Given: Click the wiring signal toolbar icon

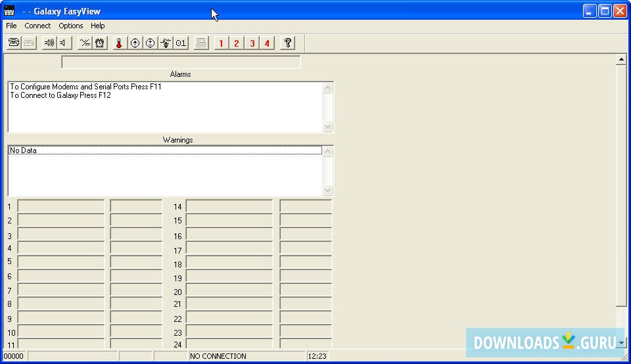Looking at the screenshot, I should tap(166, 43).
